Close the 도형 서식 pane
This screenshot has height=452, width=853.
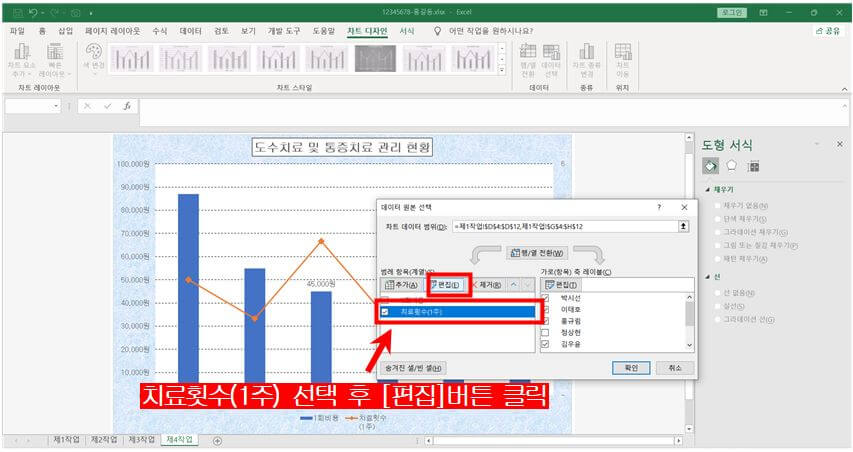point(839,144)
